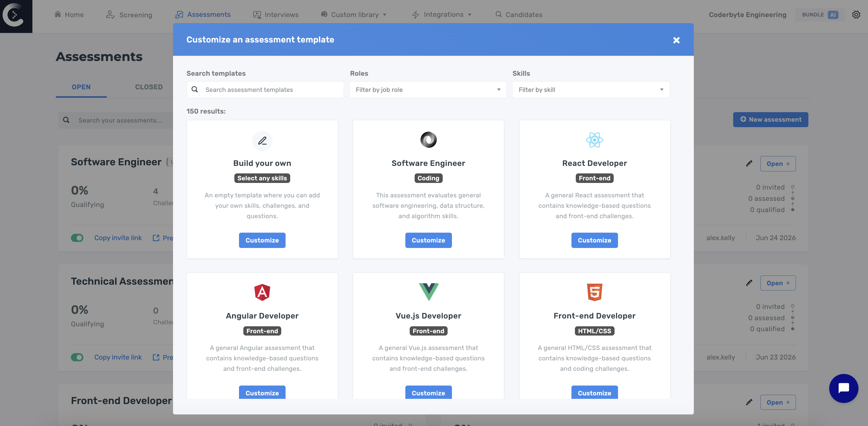Open the Home navigation item

[x=69, y=14]
